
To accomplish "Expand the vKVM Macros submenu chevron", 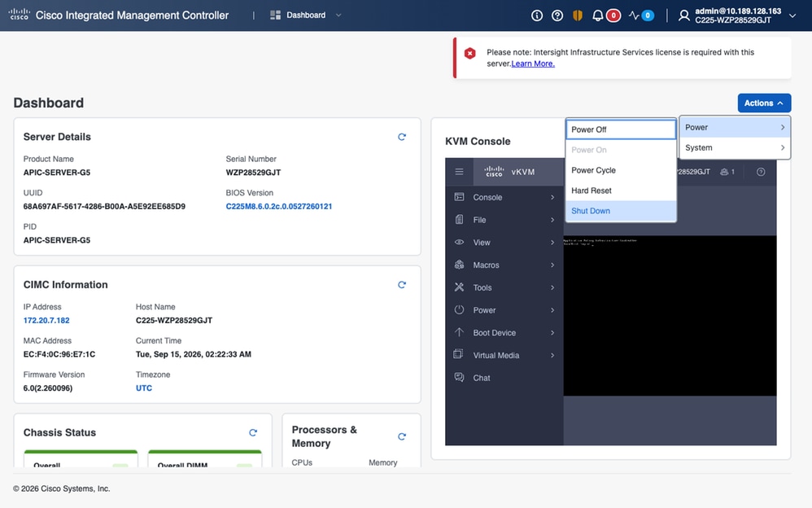I will [552, 265].
